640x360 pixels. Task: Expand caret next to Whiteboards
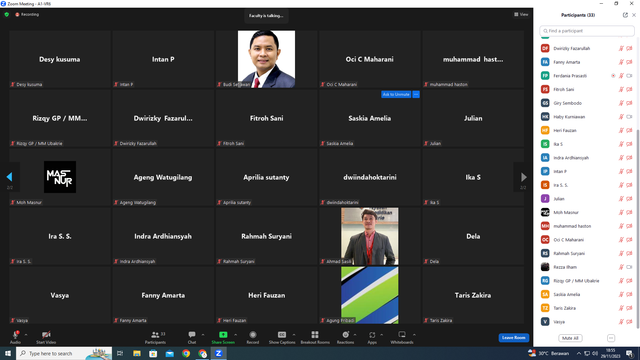[414, 335]
